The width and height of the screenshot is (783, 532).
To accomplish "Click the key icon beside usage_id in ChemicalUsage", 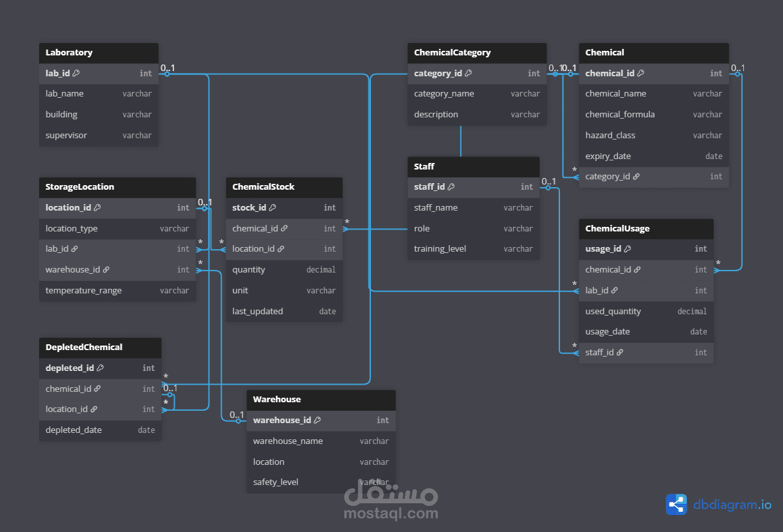I will tap(628, 248).
